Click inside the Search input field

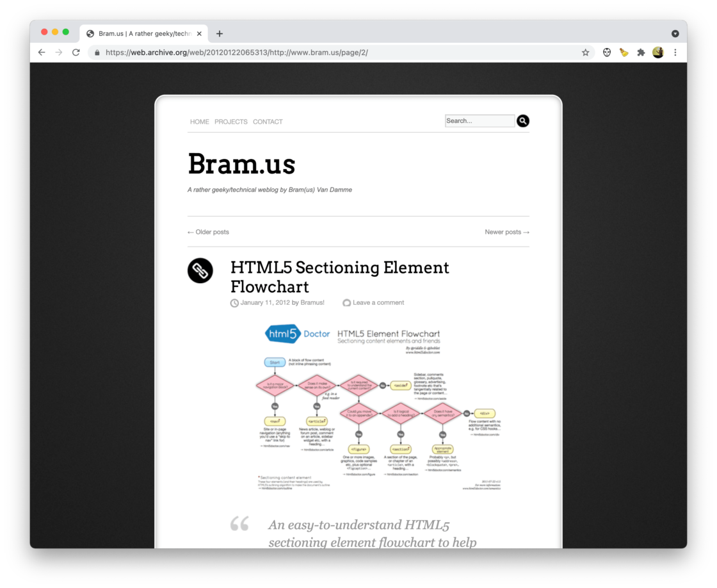tap(480, 120)
